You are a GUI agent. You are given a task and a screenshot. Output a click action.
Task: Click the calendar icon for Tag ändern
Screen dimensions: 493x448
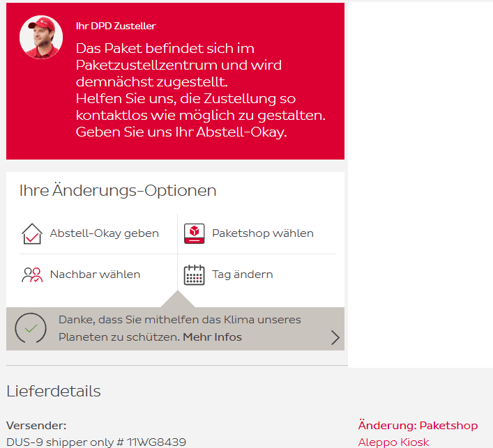[194, 275]
